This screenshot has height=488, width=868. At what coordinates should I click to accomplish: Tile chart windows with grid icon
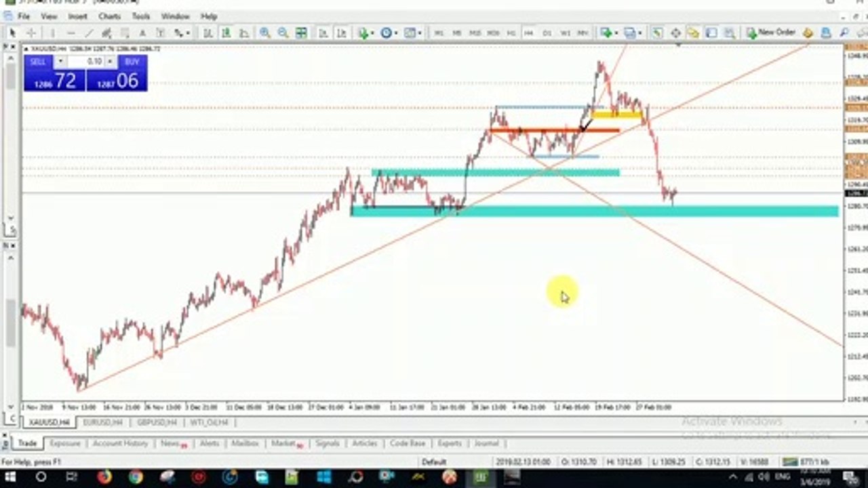point(301,33)
